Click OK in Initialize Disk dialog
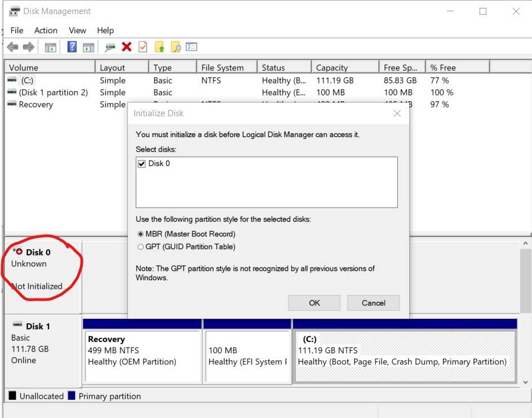532x418 pixels. [314, 303]
